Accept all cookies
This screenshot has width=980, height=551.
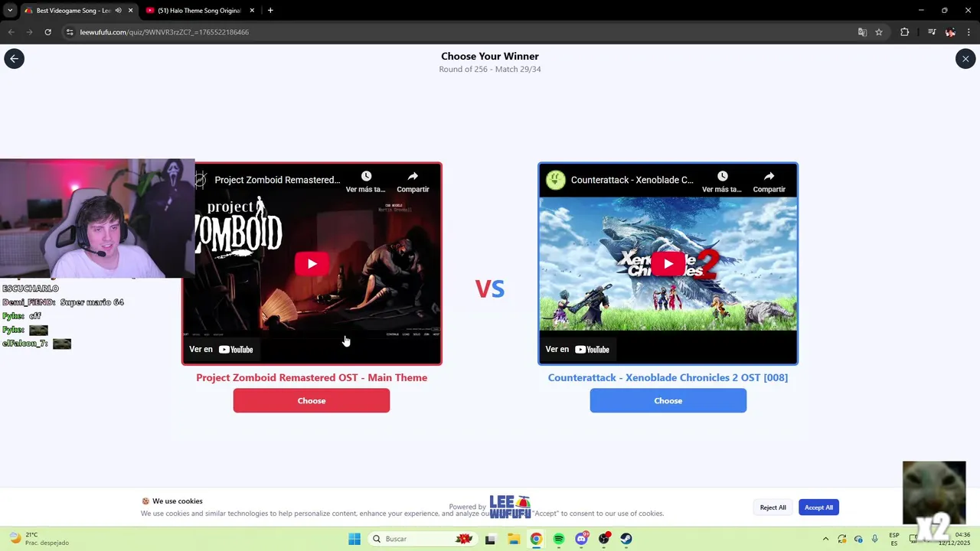click(818, 507)
